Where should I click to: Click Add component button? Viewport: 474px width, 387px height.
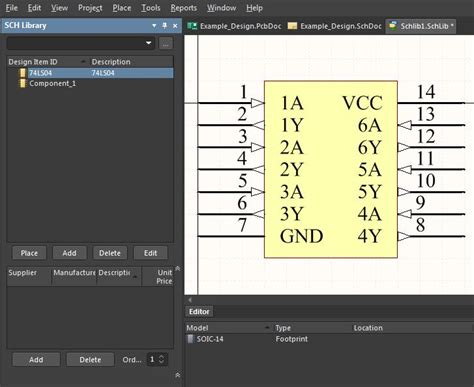69,253
